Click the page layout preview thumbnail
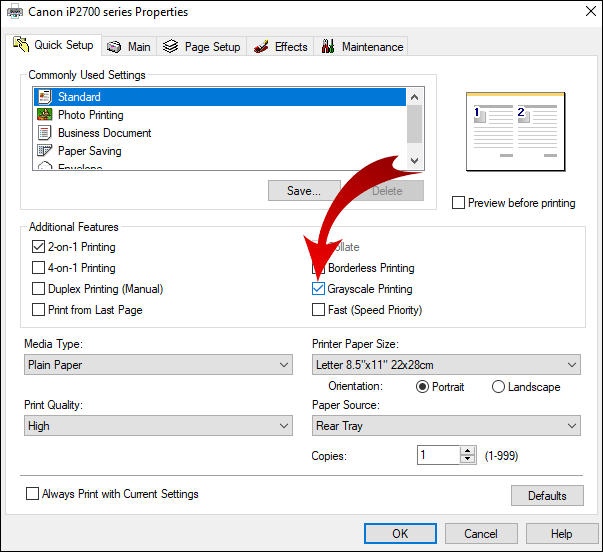The height and width of the screenshot is (552, 603). [x=515, y=130]
